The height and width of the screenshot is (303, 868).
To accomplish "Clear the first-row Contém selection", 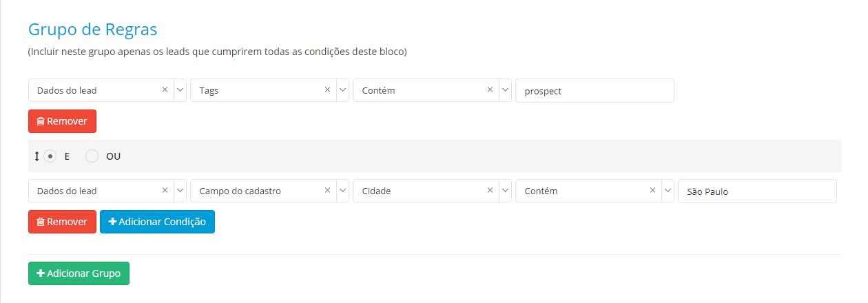I will pos(490,90).
